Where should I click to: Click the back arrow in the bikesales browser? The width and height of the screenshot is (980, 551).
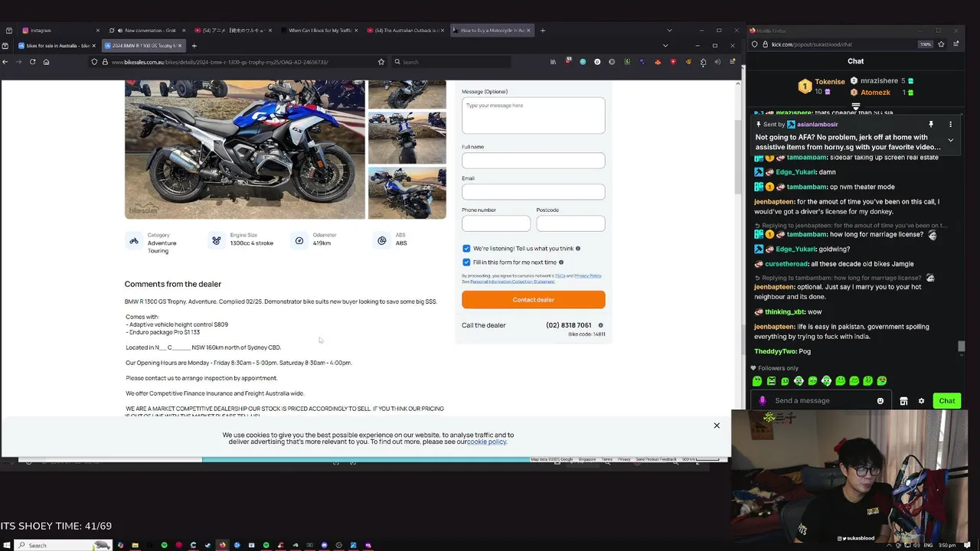coord(5,62)
